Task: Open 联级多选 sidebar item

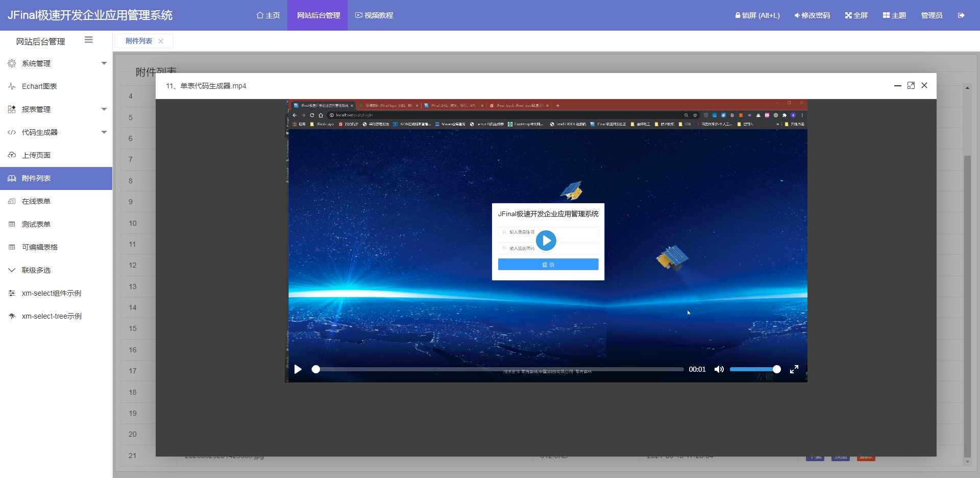Action: coord(56,270)
